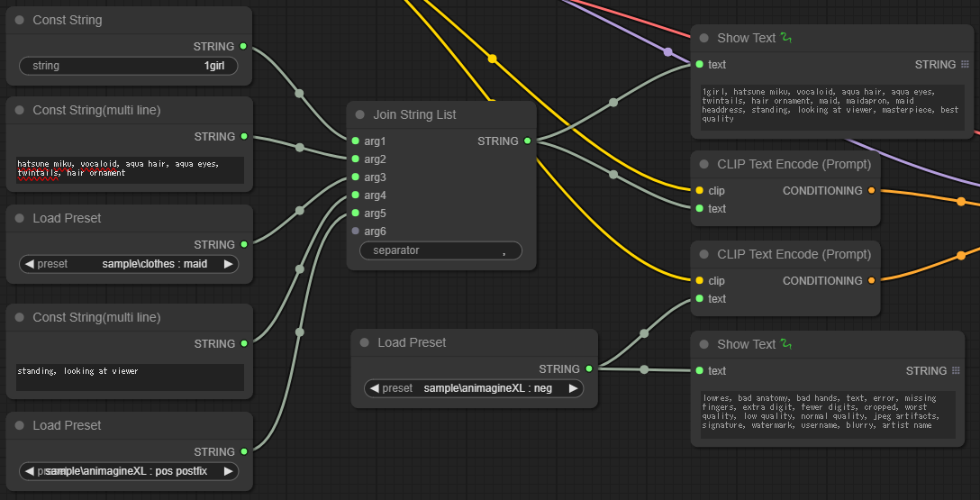Click midpoint dot on wire from neg preset to bottom Show Text
The width and height of the screenshot is (980, 500).
[x=644, y=370]
